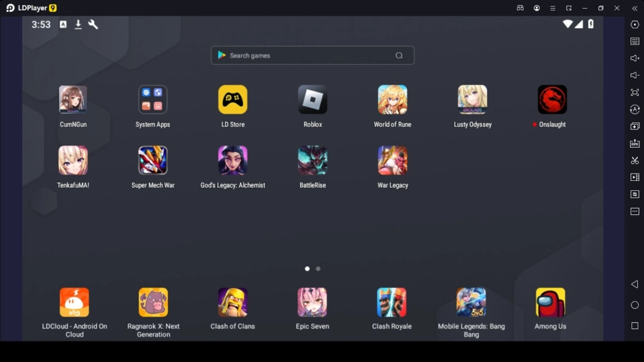Launch BattleRise game
The image size is (644, 362).
tap(313, 160)
